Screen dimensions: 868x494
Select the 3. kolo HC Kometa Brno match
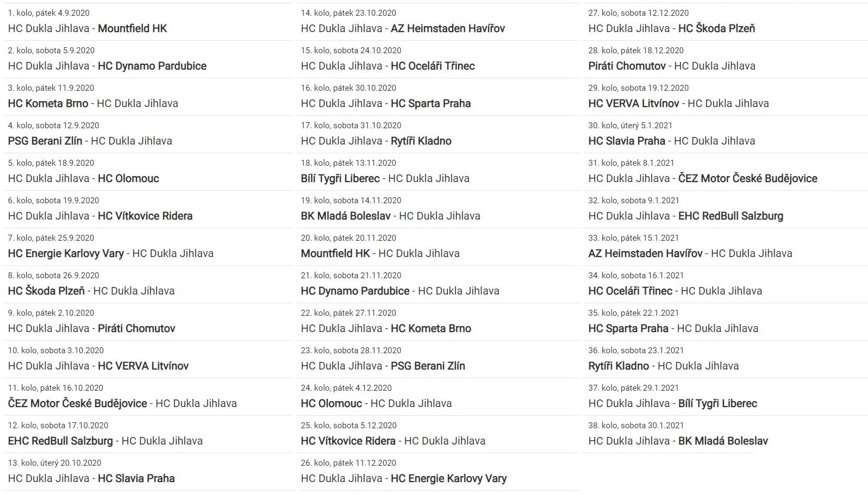(93, 103)
